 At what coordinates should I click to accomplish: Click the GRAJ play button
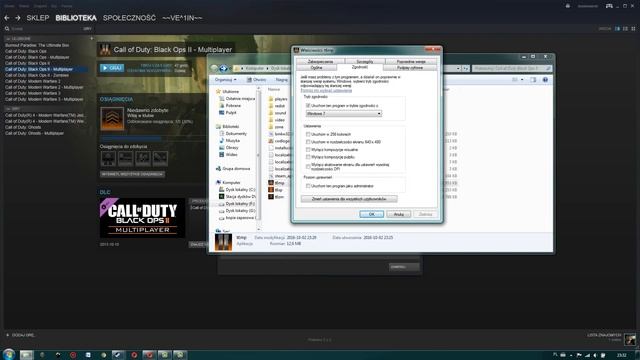coord(112,68)
